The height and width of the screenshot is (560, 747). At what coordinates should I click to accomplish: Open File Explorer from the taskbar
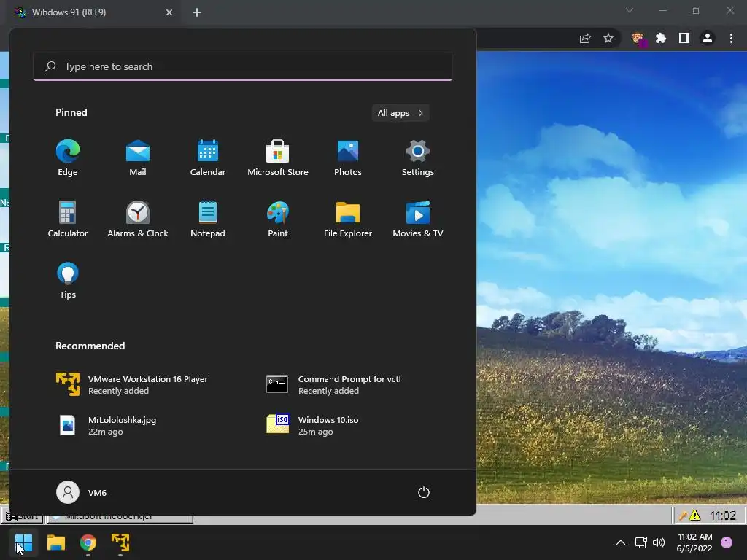click(x=55, y=542)
